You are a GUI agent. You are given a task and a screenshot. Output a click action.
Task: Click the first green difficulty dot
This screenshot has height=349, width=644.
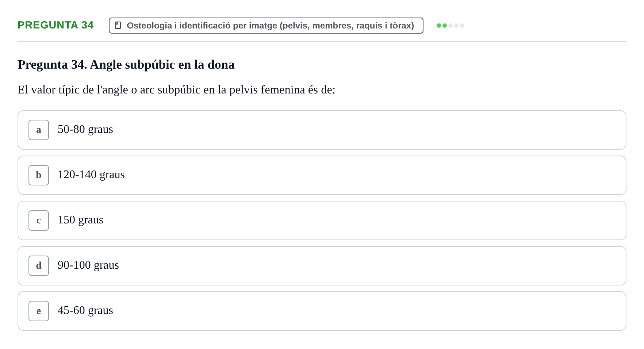point(439,26)
